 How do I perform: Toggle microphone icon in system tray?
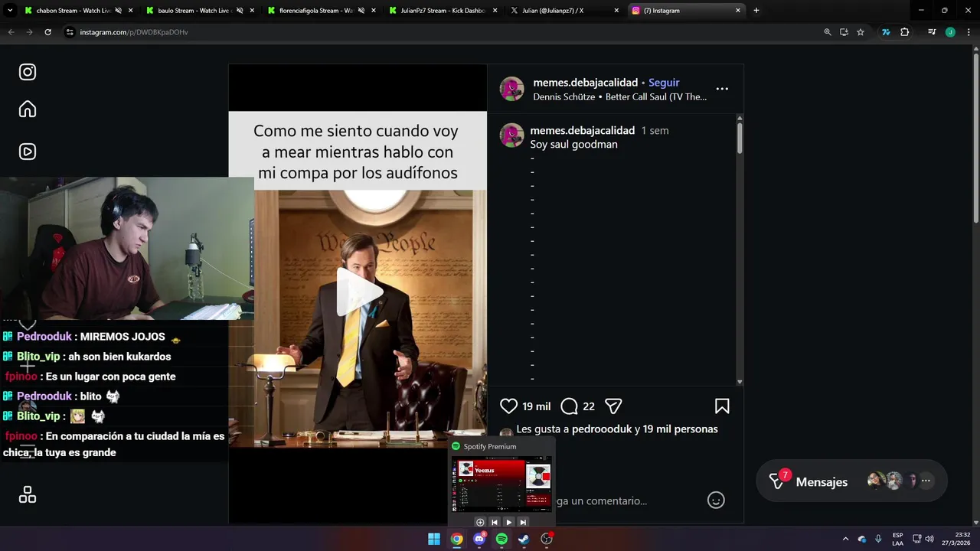[878, 539]
